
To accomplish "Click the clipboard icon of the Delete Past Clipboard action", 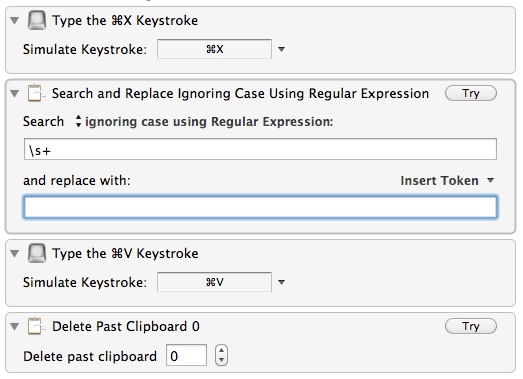I will pyautogui.click(x=36, y=326).
